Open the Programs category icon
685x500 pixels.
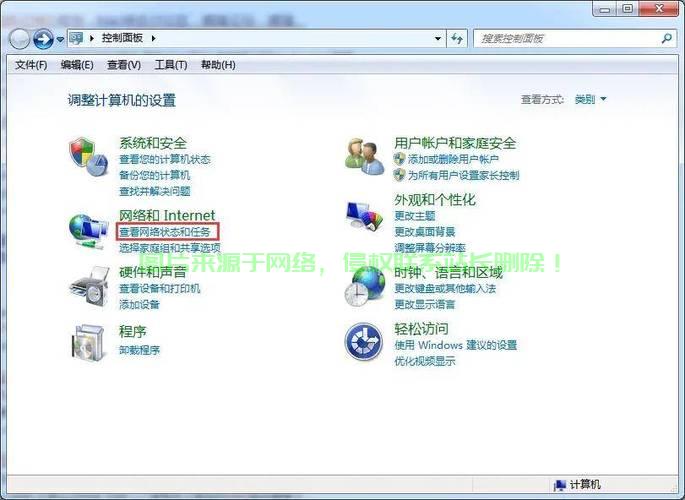coord(87,342)
